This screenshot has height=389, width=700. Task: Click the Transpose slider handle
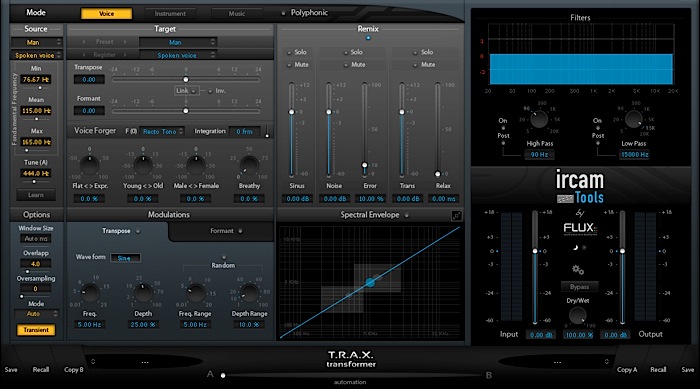click(x=186, y=79)
